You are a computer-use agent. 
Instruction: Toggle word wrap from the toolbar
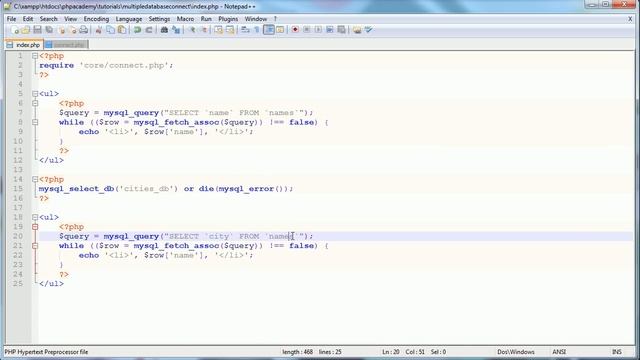245,30
